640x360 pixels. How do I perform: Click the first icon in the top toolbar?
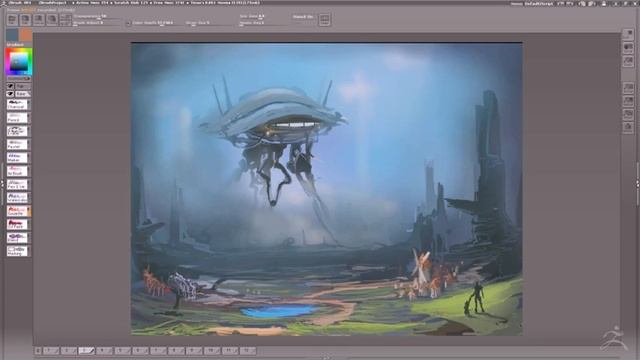(x=12, y=19)
